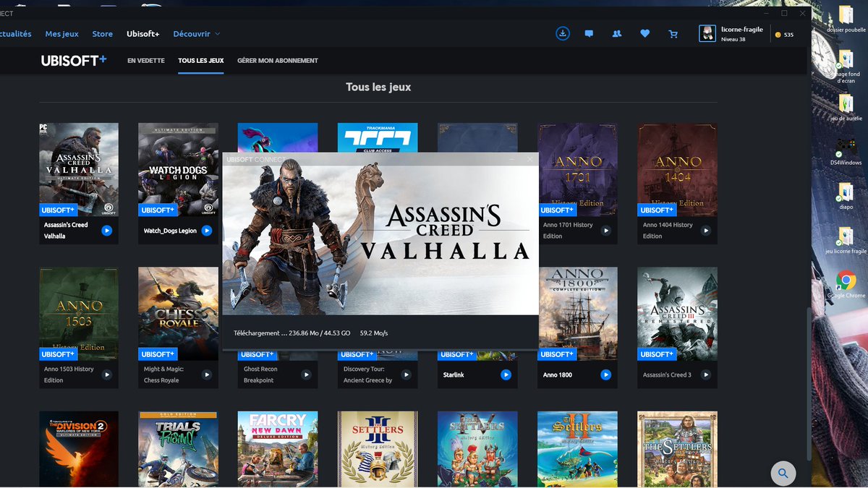Screen dimensions: 868x488
Task: Click play button on Assassin's Creed Valhalla tile
Action: pyautogui.click(x=106, y=231)
